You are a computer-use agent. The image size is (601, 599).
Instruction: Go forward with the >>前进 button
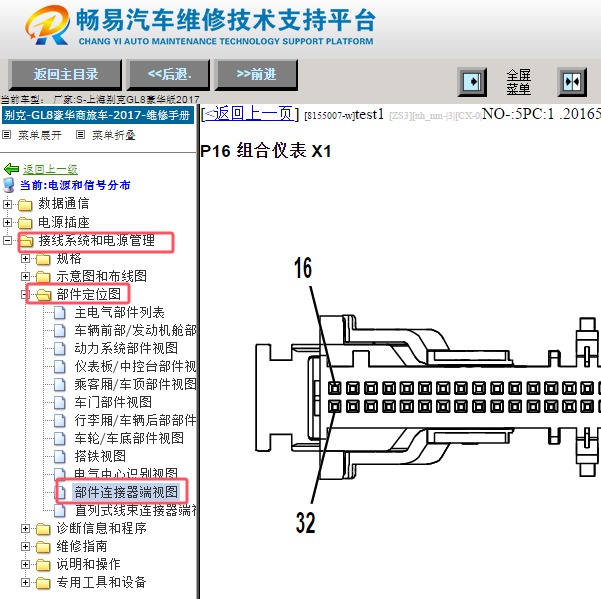click(x=256, y=74)
